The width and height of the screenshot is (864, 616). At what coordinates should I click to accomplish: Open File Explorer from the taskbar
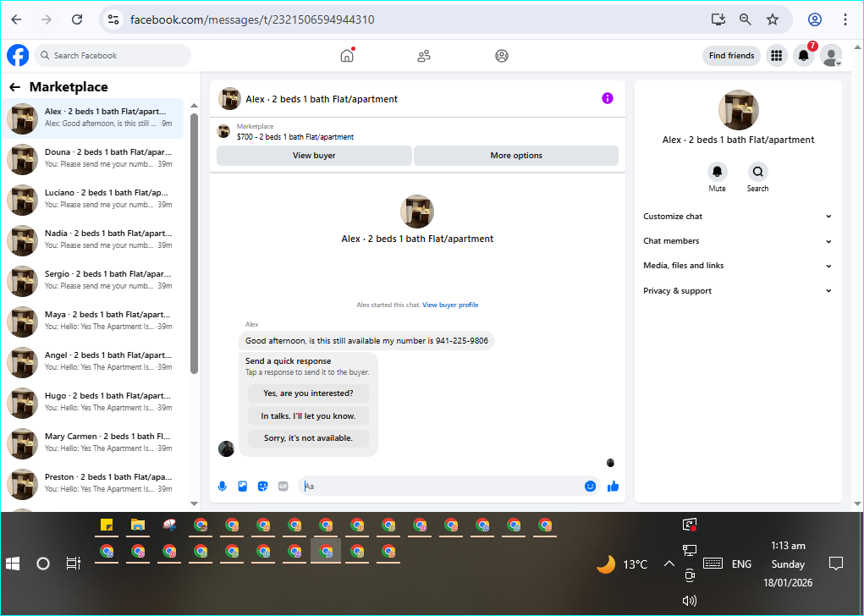point(138,525)
